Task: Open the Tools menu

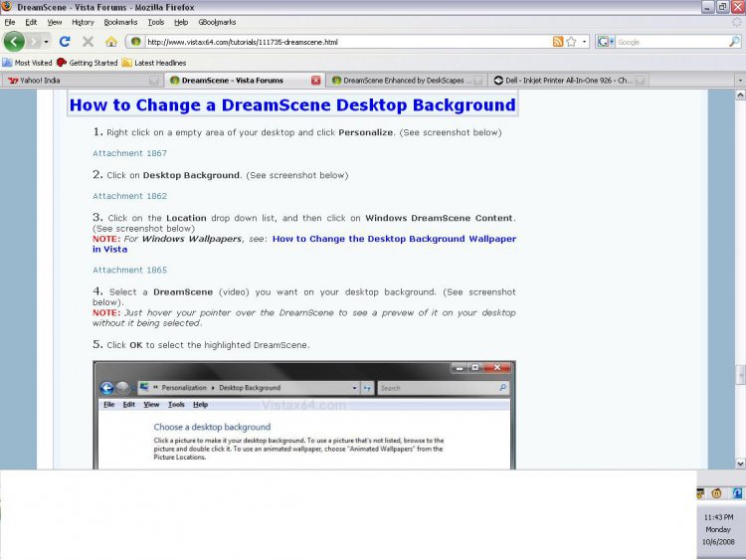Action: 155,22
